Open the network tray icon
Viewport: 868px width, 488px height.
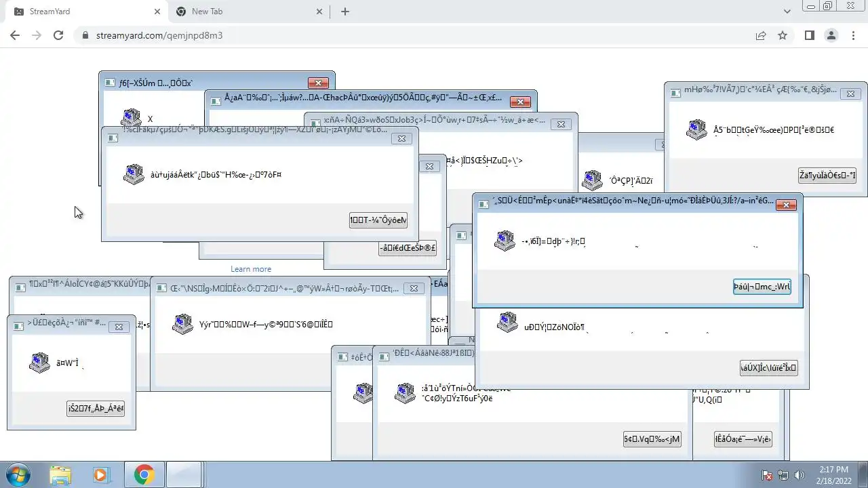pos(783,475)
